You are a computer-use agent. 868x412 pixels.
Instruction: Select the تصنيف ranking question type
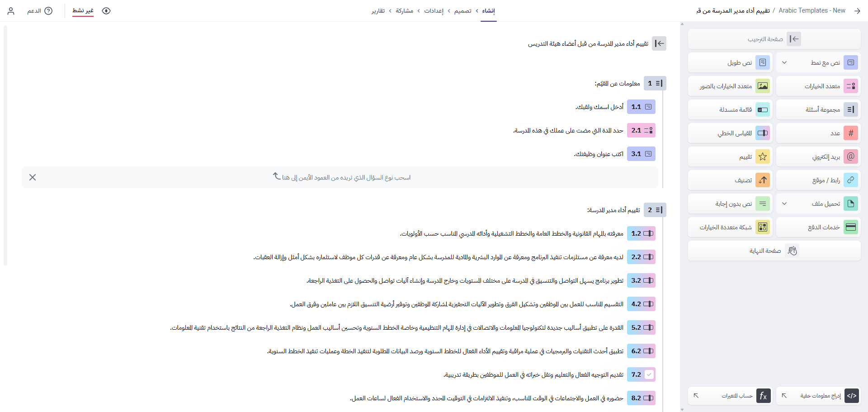coord(730,180)
